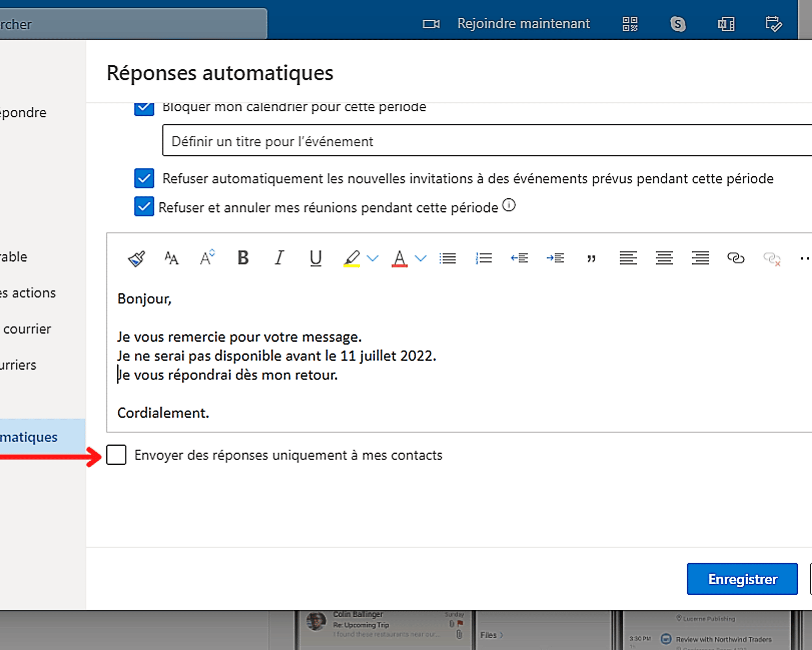Image resolution: width=812 pixels, height=650 pixels.
Task: Open the sidebar item ending in "rable"
Action: click(x=14, y=257)
